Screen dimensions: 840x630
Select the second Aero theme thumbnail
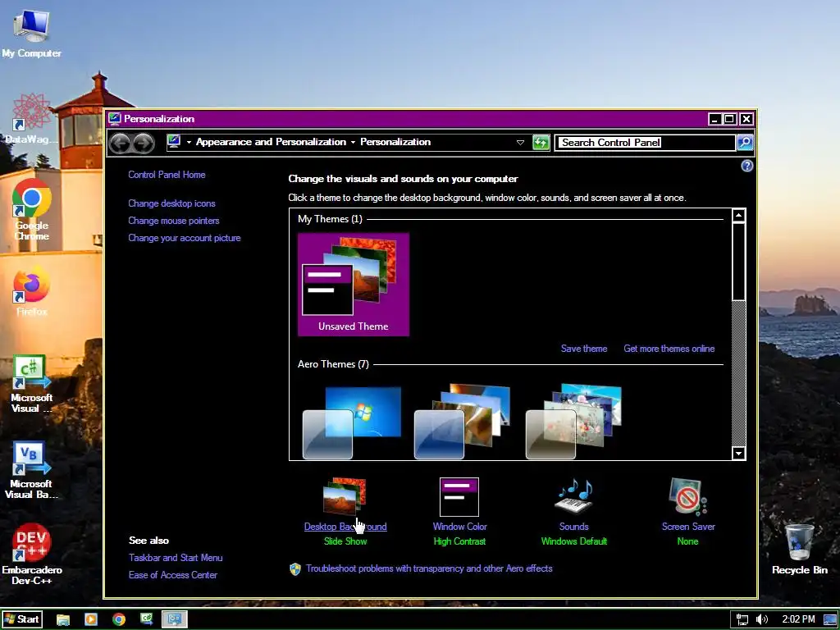(x=463, y=422)
